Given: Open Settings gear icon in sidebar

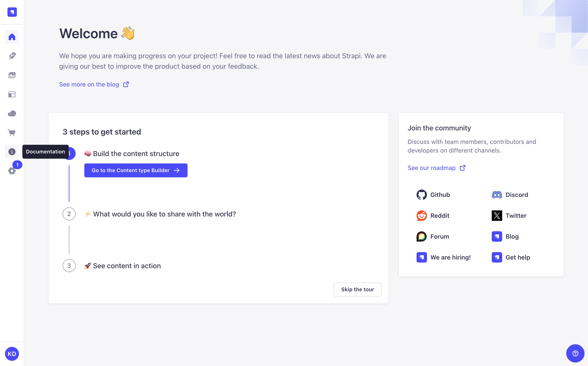Looking at the screenshot, I should pos(12,171).
